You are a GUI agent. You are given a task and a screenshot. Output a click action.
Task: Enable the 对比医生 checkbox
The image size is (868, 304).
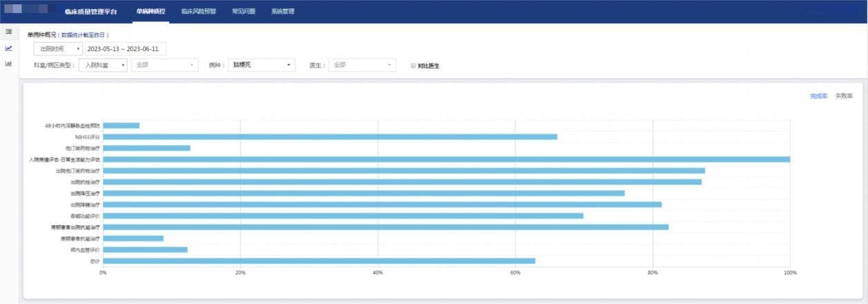coord(413,66)
